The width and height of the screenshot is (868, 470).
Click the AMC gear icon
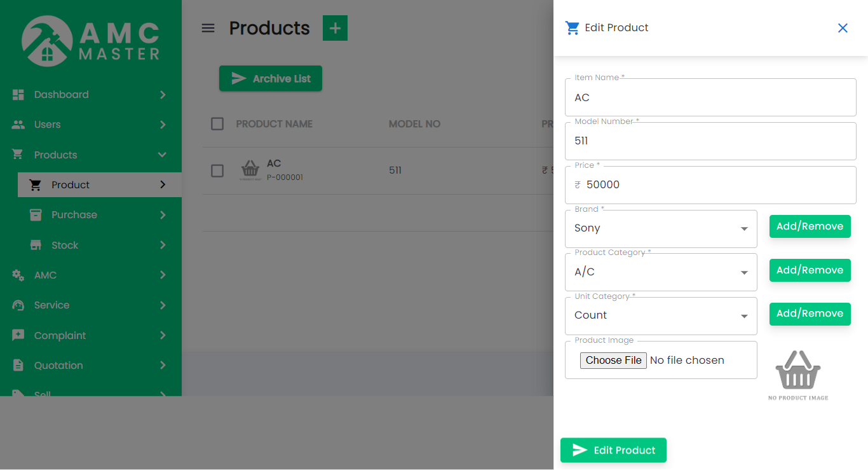tap(20, 275)
